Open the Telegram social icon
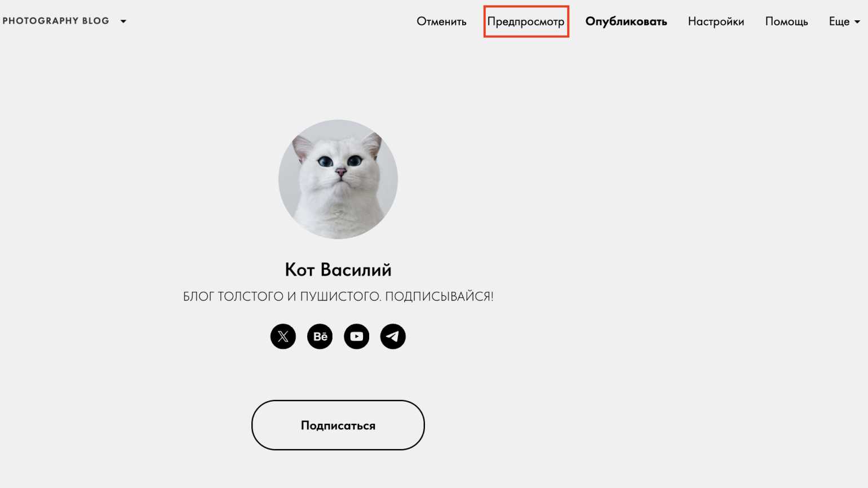 click(x=393, y=336)
